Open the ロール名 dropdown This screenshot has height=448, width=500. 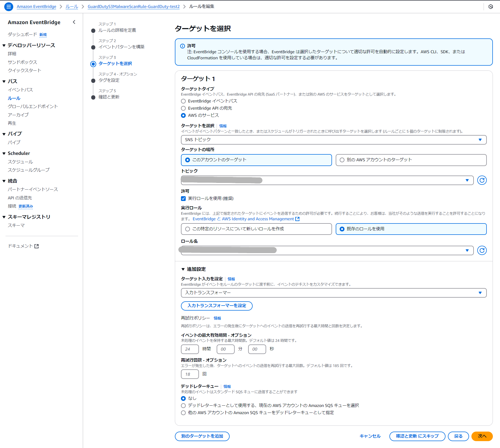pyautogui.click(x=327, y=250)
